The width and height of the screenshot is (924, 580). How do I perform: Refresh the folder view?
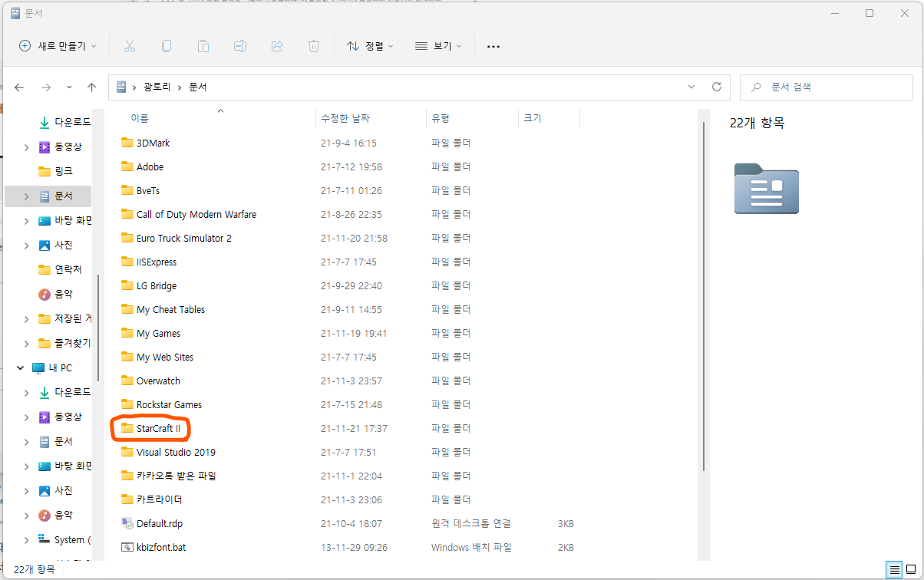(717, 87)
